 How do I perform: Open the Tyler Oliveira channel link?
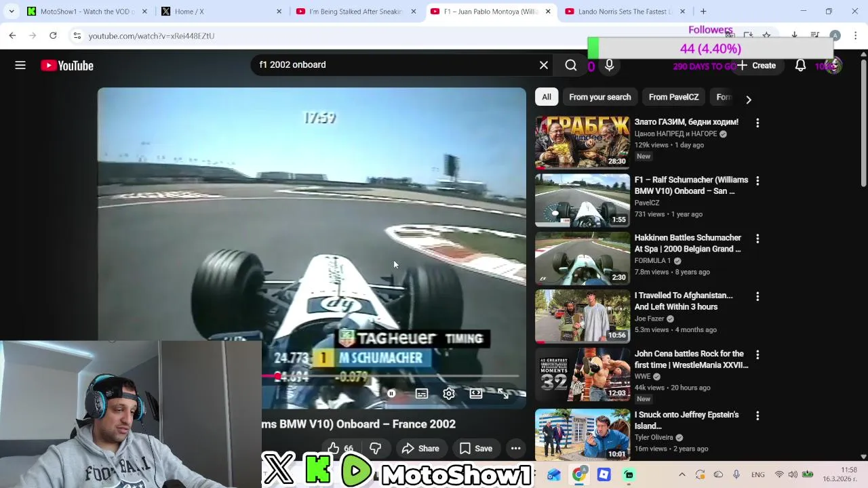click(x=654, y=437)
